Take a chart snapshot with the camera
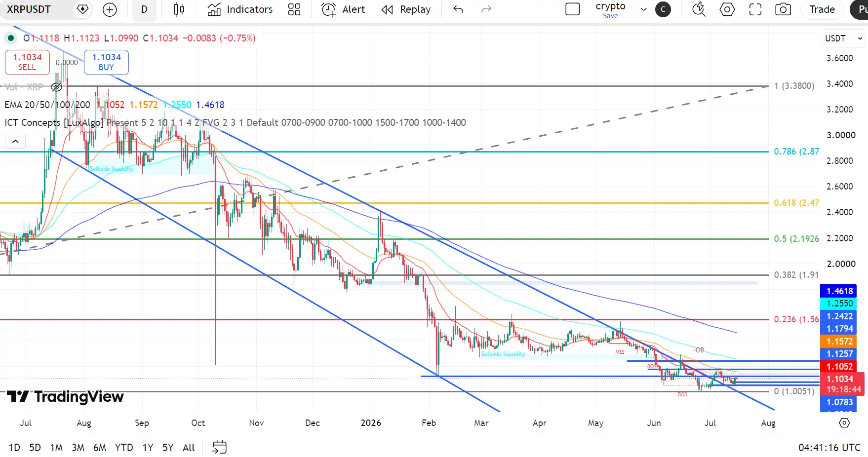The height and width of the screenshot is (457, 868). [x=783, y=9]
